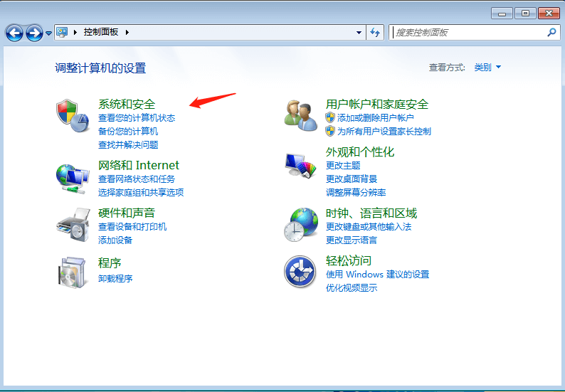Open the recent pages dropdown arrow
Screen dimensions: 565x392
pos(48,33)
